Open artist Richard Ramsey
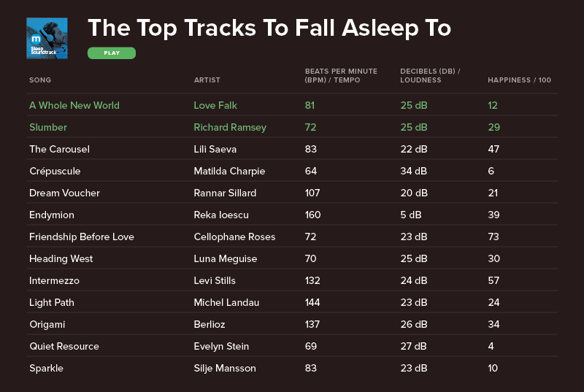Image resolution: width=584 pixels, height=392 pixels. pos(230,127)
